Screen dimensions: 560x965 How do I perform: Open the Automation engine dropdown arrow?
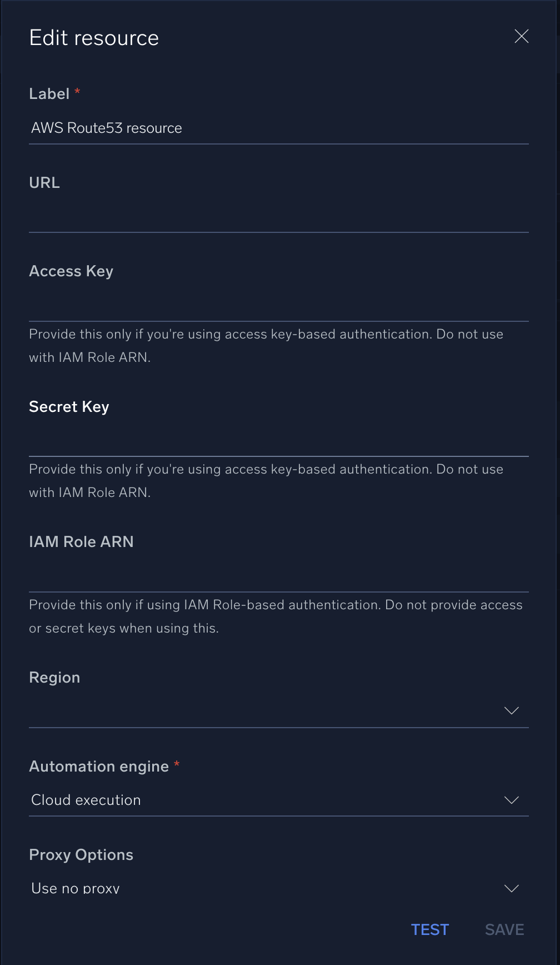tap(511, 800)
